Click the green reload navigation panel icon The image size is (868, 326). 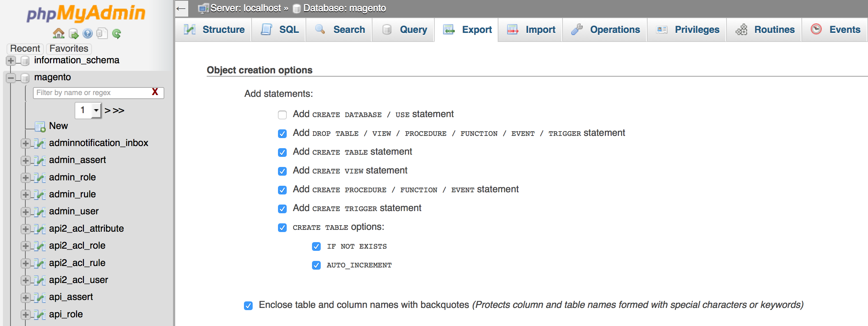tap(117, 34)
